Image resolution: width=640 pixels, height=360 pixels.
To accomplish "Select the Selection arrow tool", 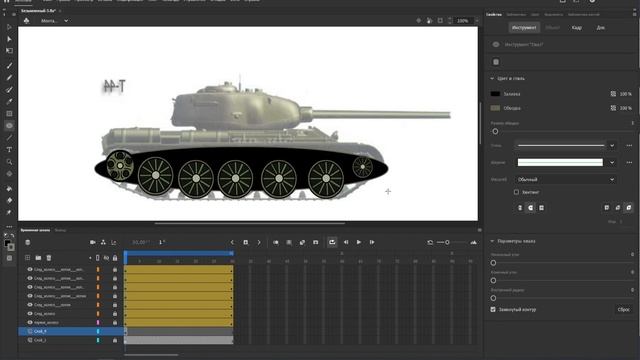I will coord(9,27).
